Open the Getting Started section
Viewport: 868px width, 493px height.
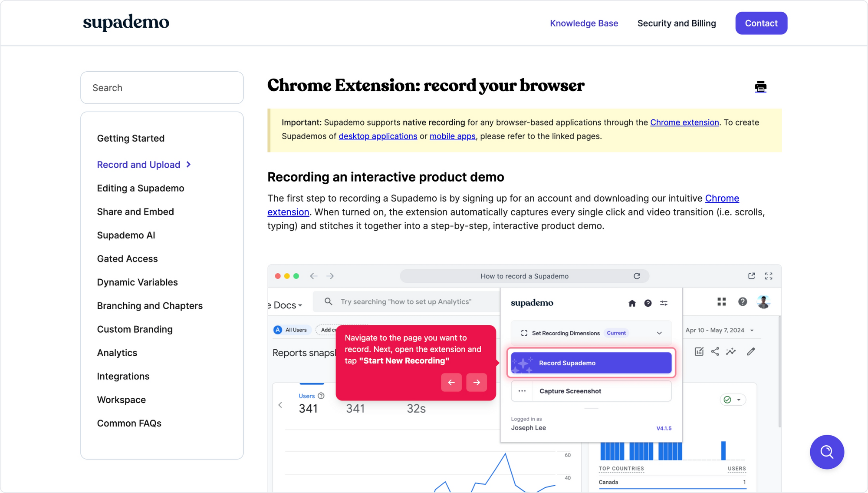[131, 138]
